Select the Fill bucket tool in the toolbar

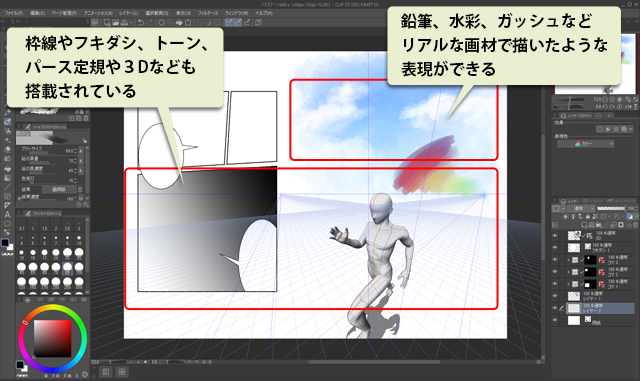[x=7, y=168]
